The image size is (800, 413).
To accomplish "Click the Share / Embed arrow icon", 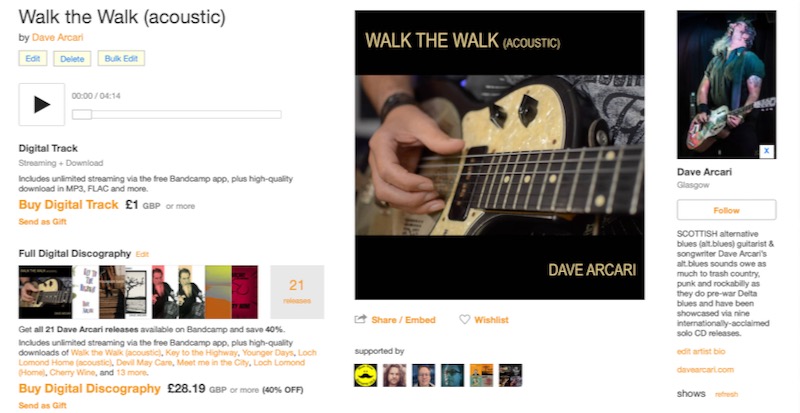I will pyautogui.click(x=360, y=320).
